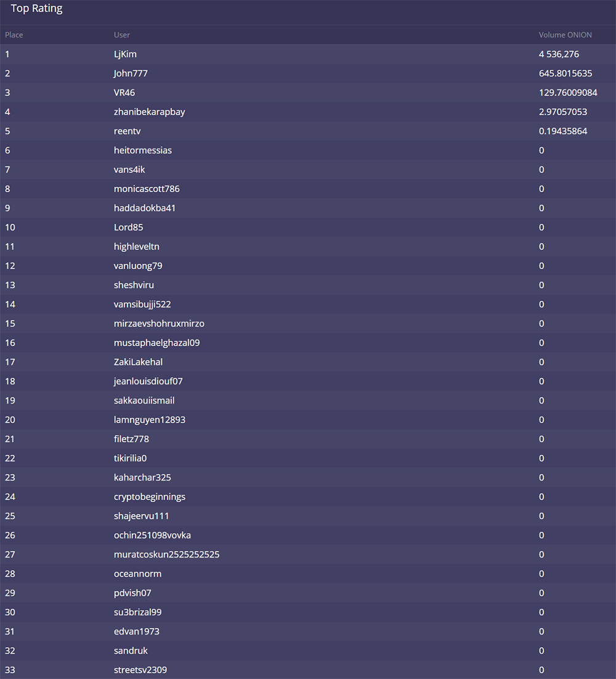Select username John777
The height and width of the screenshot is (679, 616).
tap(131, 73)
